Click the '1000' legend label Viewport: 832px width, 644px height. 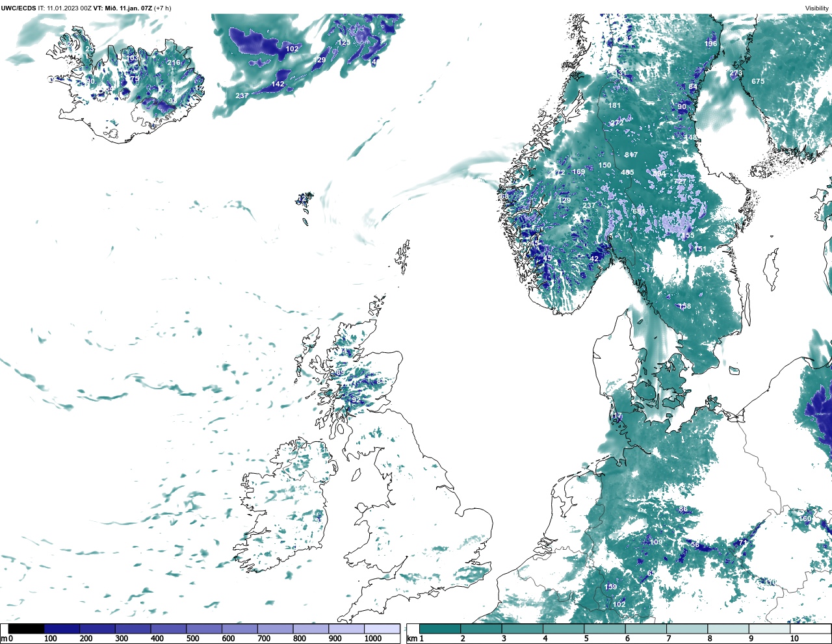coord(373,639)
